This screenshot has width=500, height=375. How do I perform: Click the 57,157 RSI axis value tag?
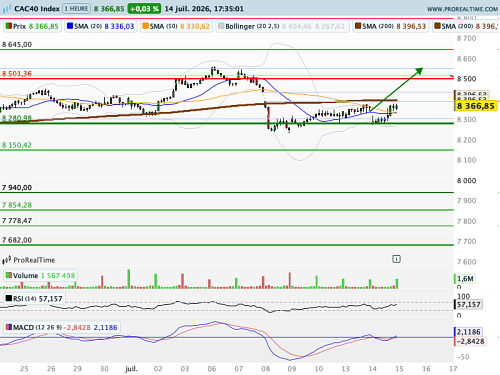[468, 305]
